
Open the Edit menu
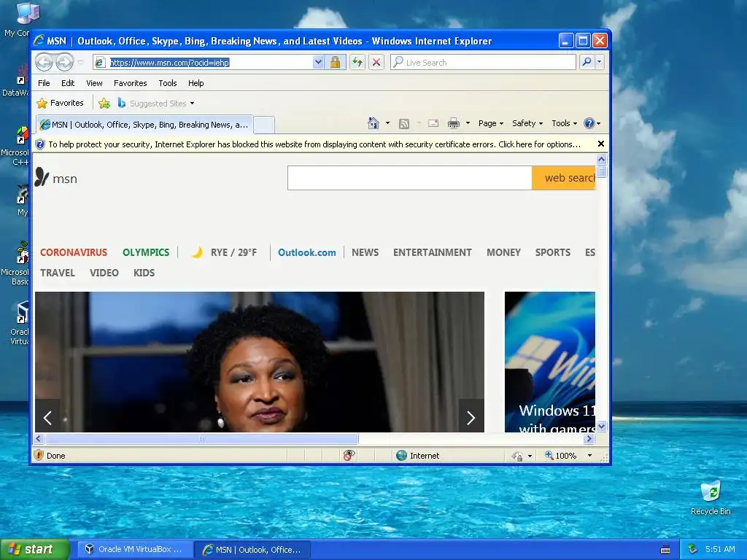[68, 83]
